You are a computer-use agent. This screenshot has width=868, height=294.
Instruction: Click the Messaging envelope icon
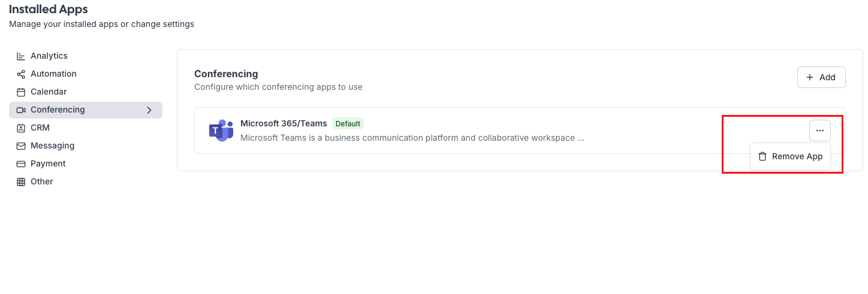pos(21,146)
